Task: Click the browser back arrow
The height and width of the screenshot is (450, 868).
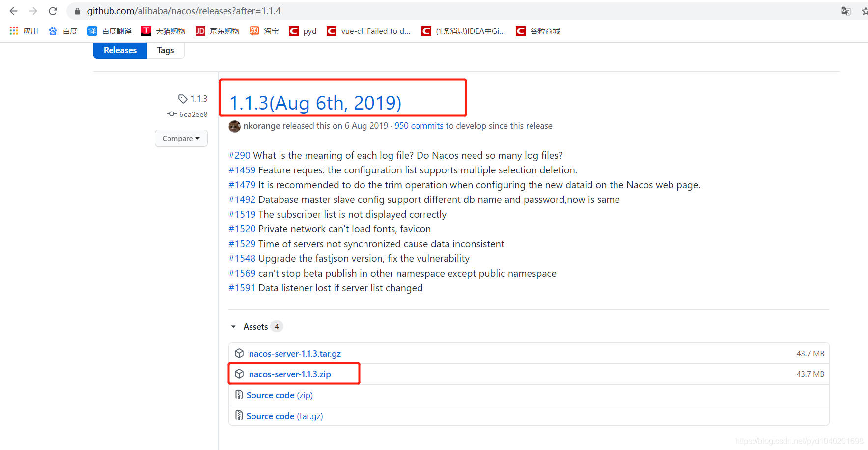Action: (x=13, y=11)
